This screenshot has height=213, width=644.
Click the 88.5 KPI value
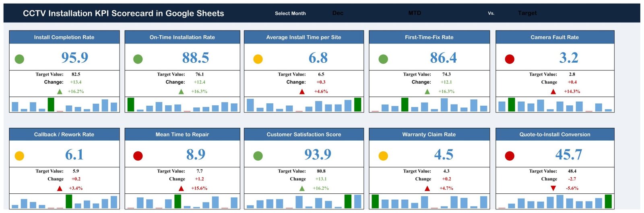pos(196,58)
